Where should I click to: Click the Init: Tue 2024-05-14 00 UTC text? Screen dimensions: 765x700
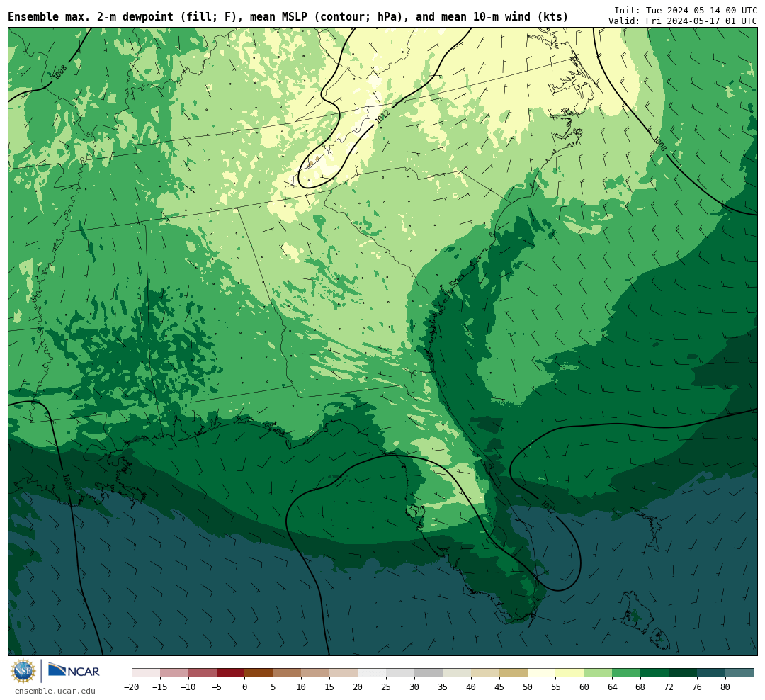[x=685, y=10]
